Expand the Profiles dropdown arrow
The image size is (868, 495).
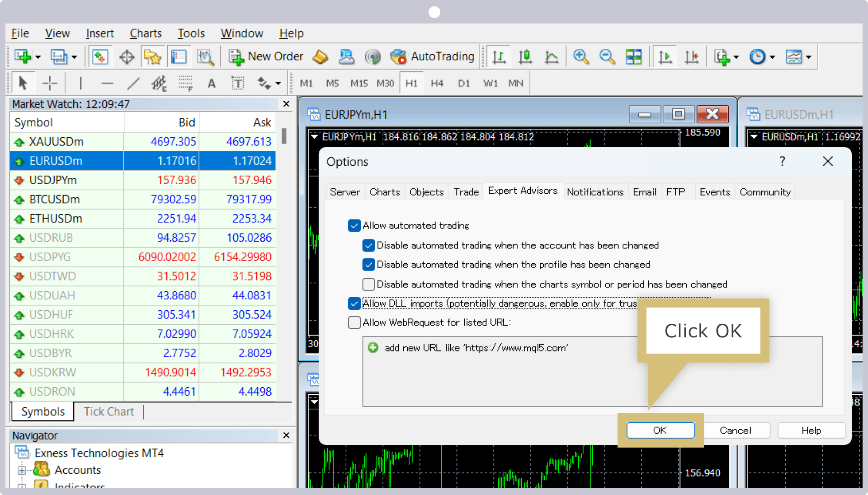coord(74,57)
